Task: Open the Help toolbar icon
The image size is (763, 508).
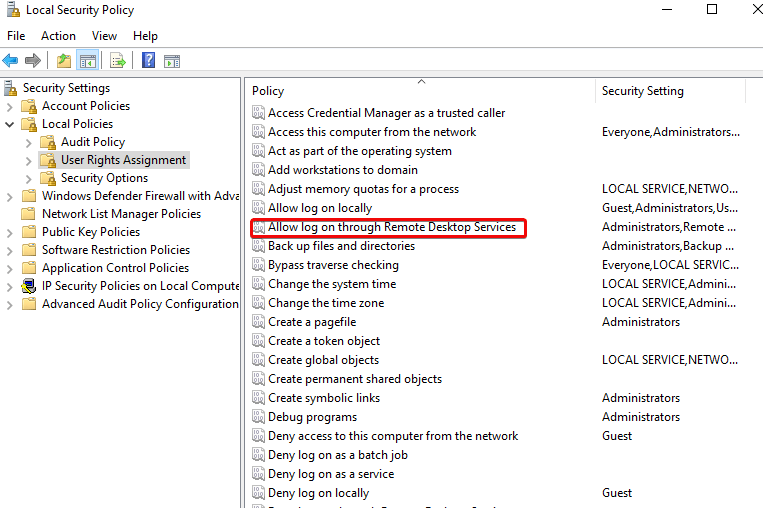Action: point(148,60)
